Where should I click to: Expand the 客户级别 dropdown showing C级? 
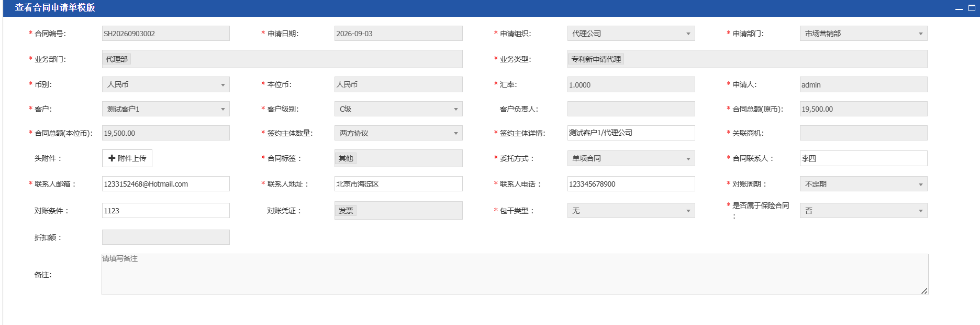click(x=398, y=109)
